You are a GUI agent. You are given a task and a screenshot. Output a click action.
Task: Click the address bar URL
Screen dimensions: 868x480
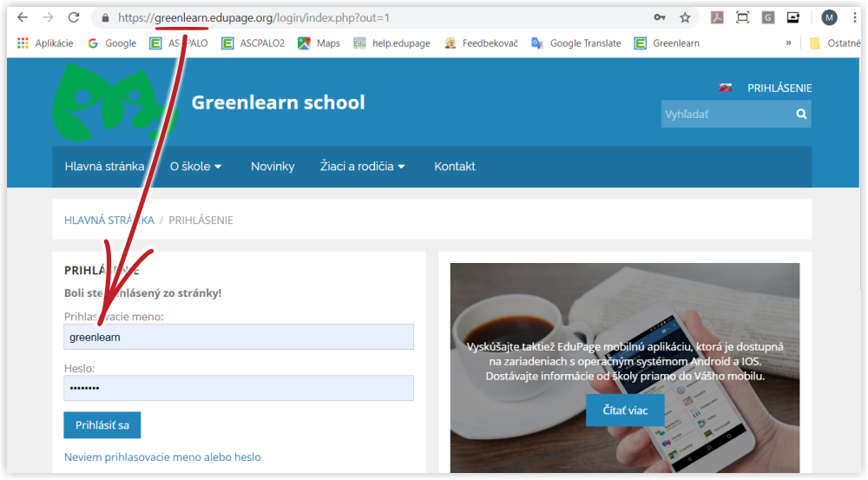pos(253,17)
